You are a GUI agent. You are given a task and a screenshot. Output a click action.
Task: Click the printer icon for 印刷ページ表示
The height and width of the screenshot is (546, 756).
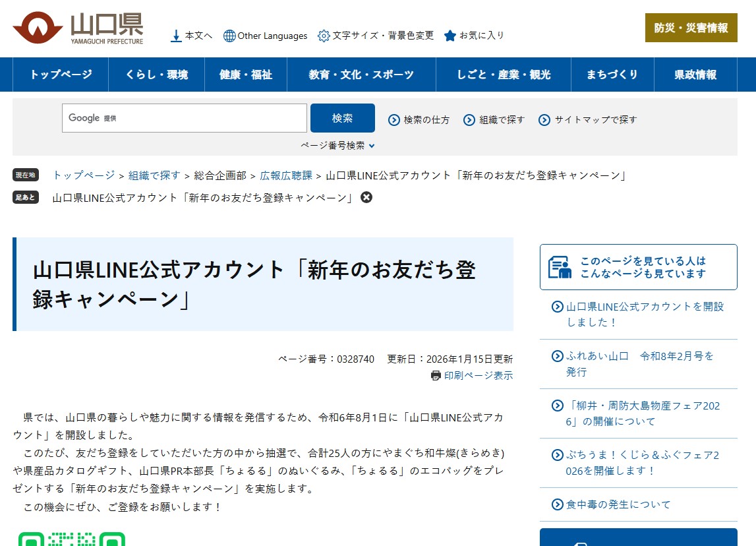click(436, 375)
